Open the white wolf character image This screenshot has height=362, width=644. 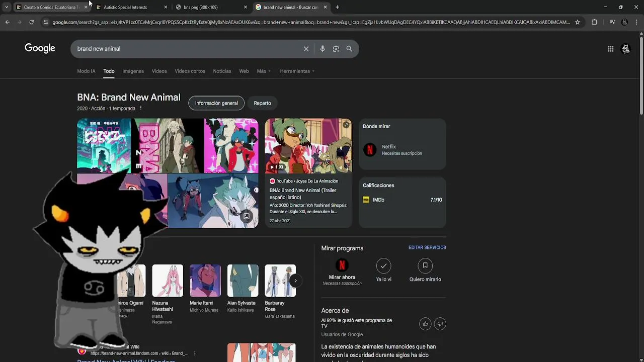point(213,201)
